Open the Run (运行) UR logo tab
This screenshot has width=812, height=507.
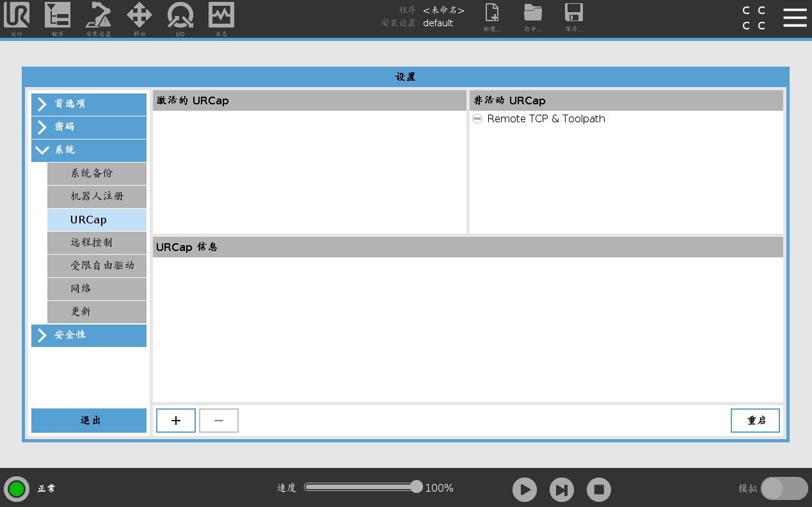[x=17, y=19]
